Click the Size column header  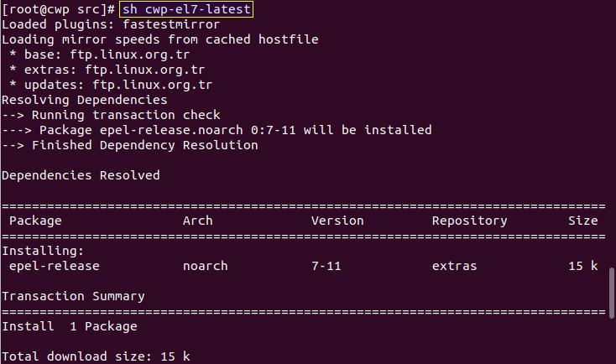coord(582,221)
